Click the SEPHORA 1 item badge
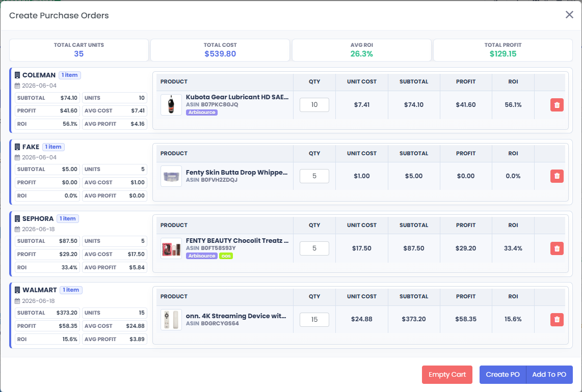 [x=68, y=218]
